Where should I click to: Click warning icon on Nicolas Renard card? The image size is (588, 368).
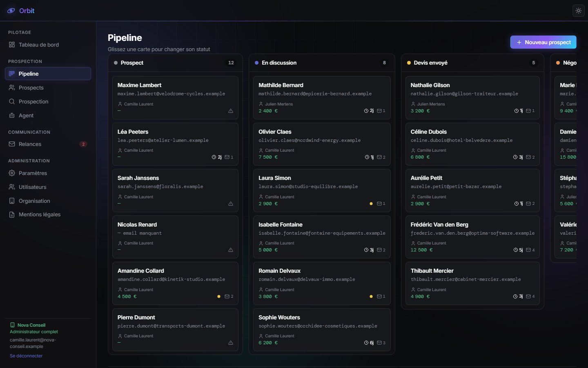click(231, 250)
